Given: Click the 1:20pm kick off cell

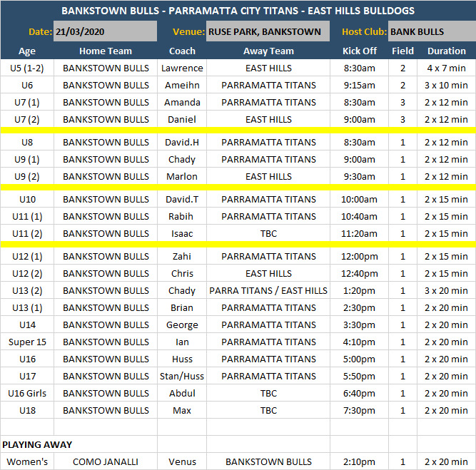Looking at the screenshot, I should coord(360,291).
